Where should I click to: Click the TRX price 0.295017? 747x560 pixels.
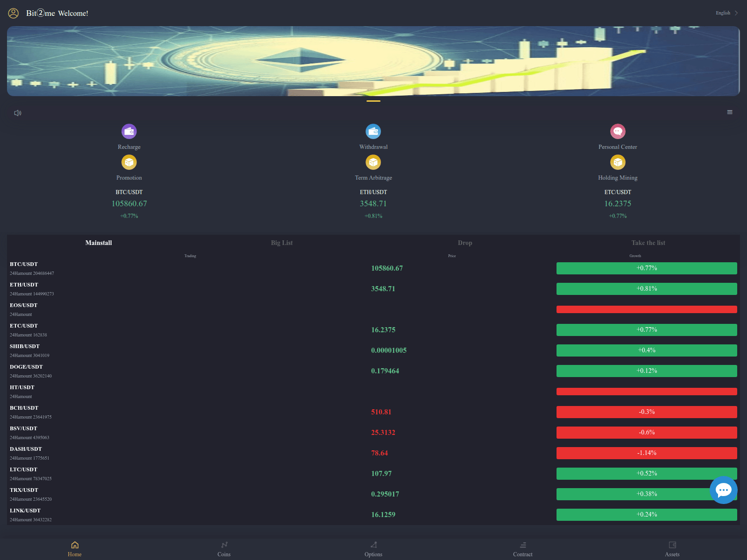385,494
